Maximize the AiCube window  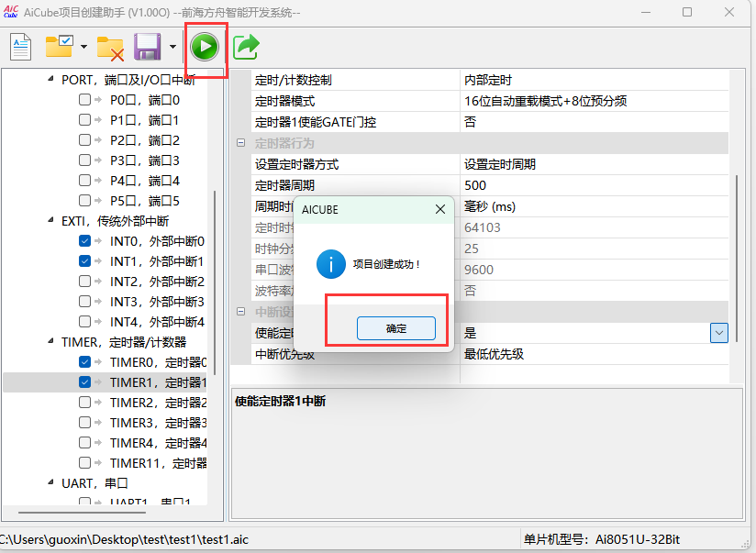(687, 12)
